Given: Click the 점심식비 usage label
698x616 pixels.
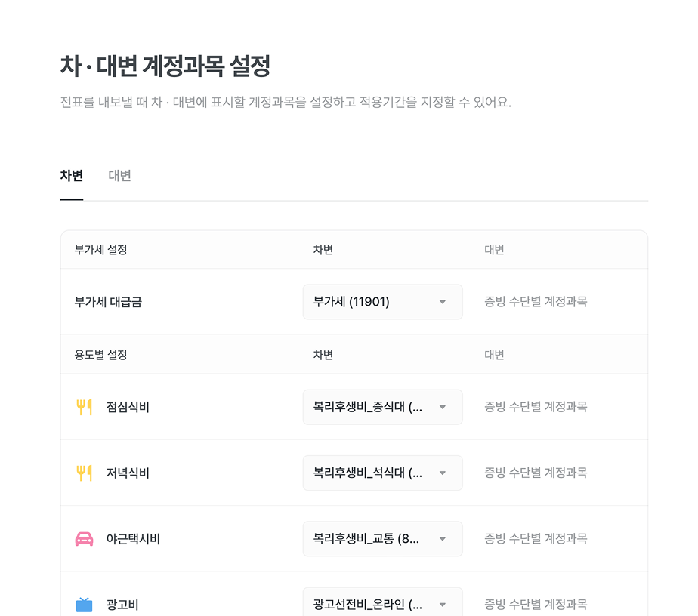Looking at the screenshot, I should (128, 408).
